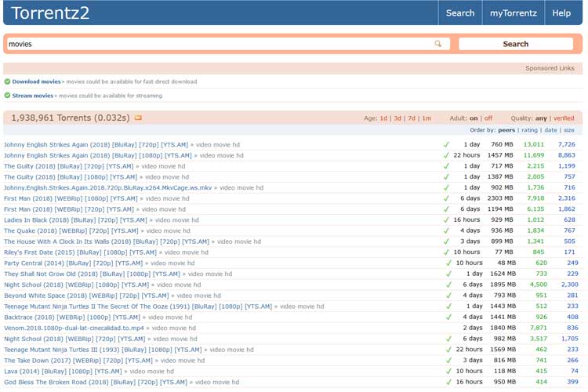Viewport: 588px width, 392px height.
Task: Open Ladies In Black (2018) torrent
Action: (x=75, y=220)
